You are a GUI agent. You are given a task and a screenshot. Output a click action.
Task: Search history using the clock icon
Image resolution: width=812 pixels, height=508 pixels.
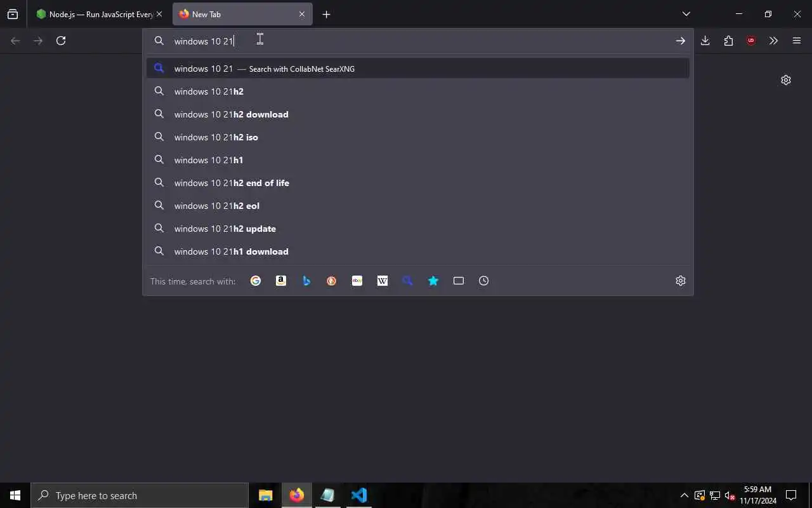click(484, 281)
